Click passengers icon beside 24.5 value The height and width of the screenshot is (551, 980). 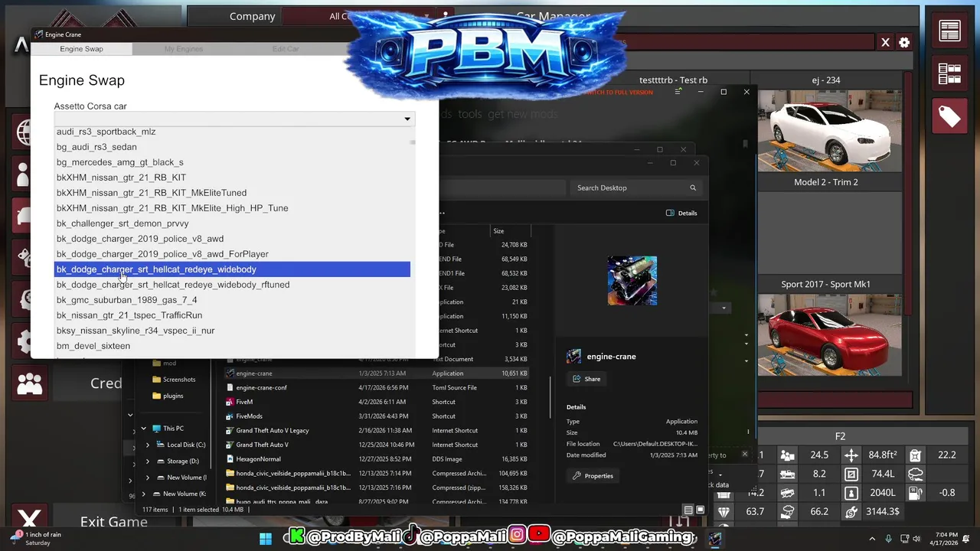787,455
